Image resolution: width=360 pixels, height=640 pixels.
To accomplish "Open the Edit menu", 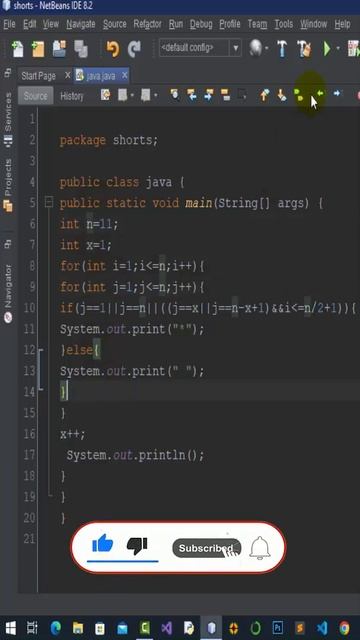I will [29, 24].
